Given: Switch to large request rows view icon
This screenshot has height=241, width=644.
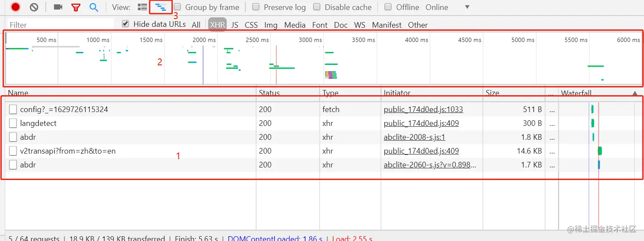Looking at the screenshot, I should (142, 7).
